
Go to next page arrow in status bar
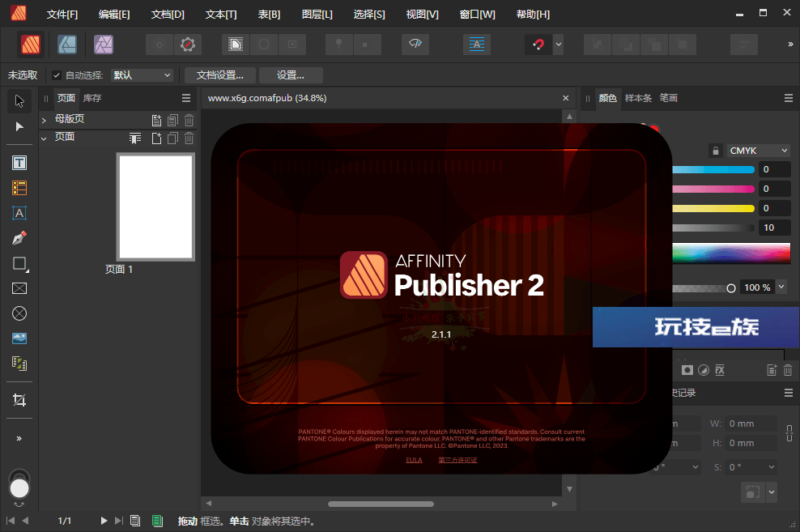pyautogui.click(x=104, y=521)
